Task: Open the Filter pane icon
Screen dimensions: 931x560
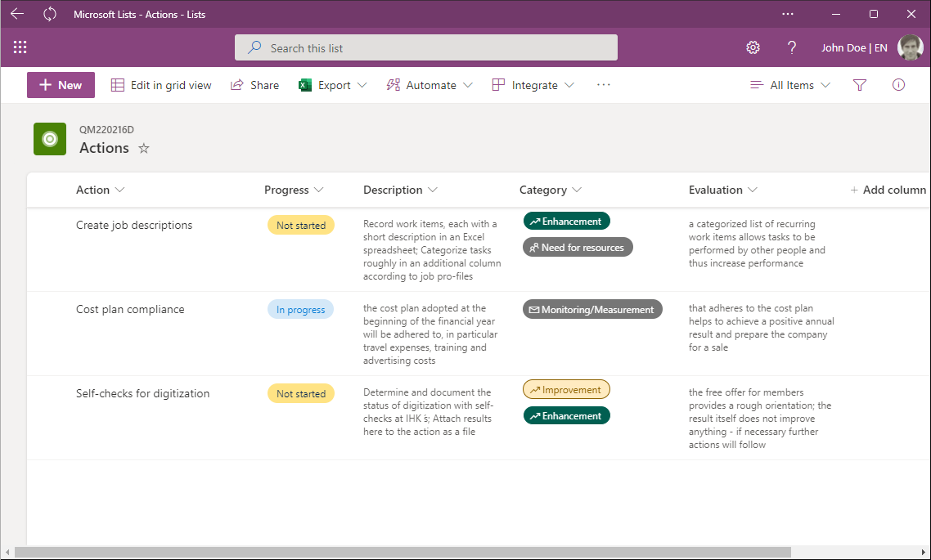Action: click(859, 84)
